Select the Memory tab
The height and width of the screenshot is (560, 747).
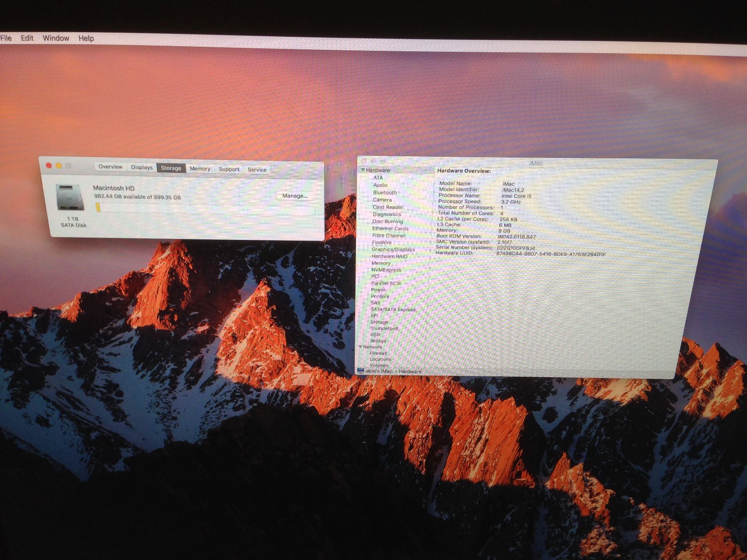point(200,169)
